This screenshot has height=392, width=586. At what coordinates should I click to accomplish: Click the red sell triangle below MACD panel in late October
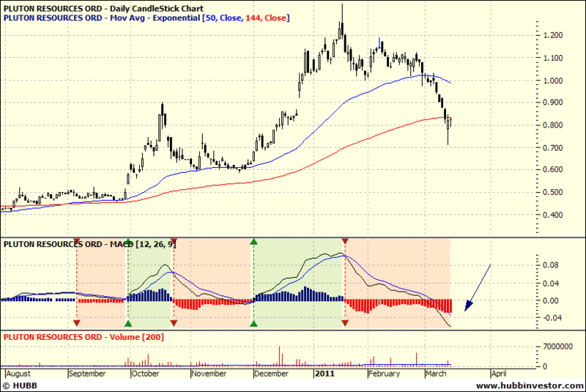click(x=174, y=323)
